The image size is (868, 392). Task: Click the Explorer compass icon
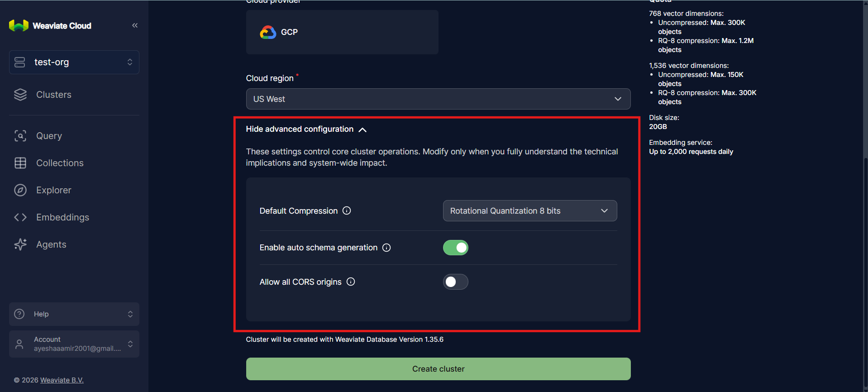[x=20, y=190]
